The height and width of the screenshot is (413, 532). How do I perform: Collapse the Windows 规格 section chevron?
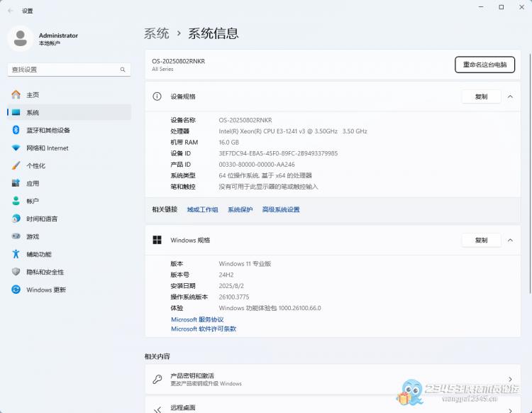[x=510, y=241]
